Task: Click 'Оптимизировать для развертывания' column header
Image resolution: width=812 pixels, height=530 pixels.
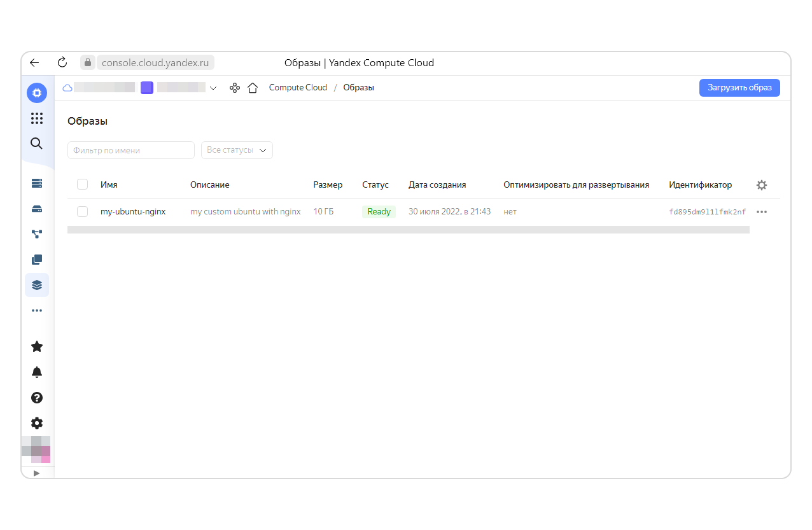Action: click(576, 185)
